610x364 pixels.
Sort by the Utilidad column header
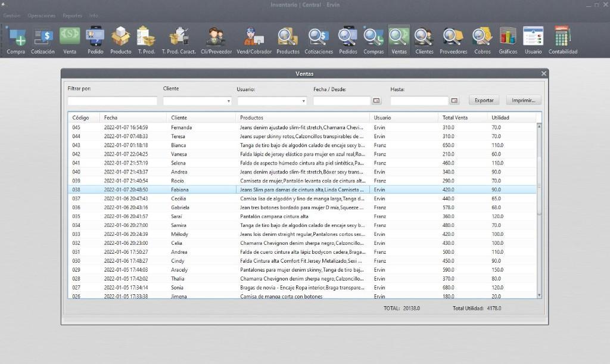point(512,117)
